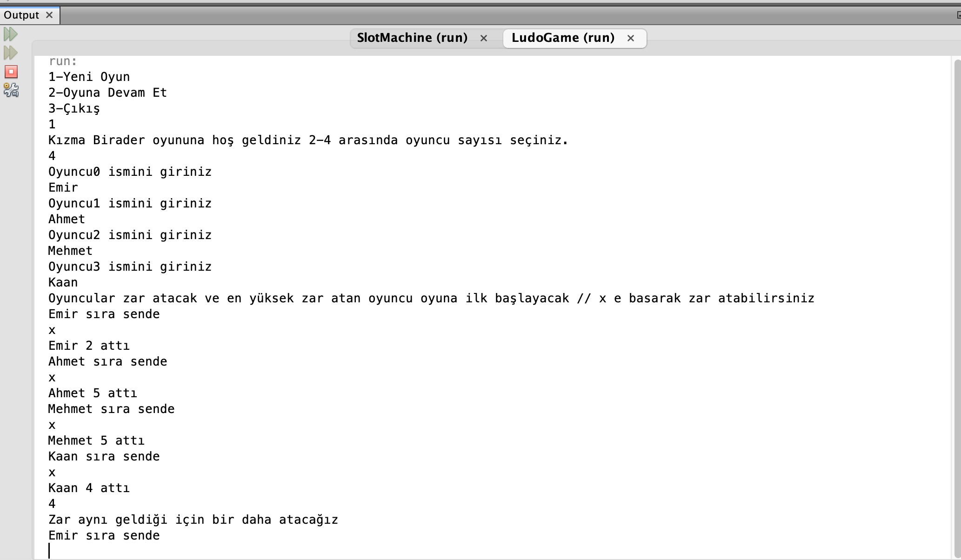Close the LudoGame (run) tab
The width and height of the screenshot is (961, 560).
(x=630, y=38)
